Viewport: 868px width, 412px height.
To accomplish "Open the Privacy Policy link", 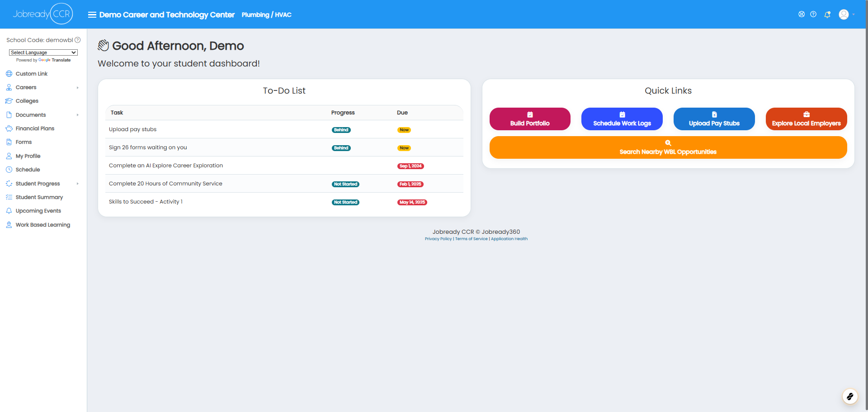I will 438,239.
